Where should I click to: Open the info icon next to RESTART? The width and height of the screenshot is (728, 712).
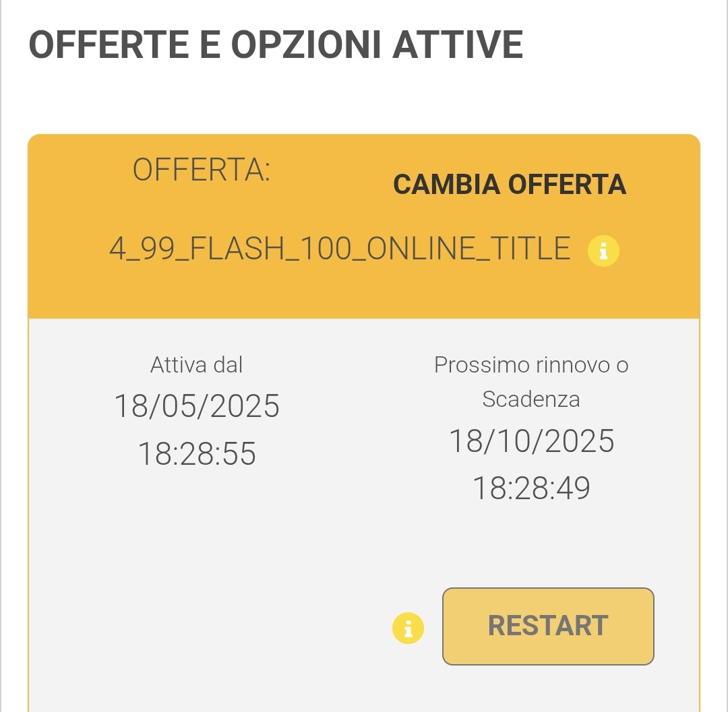tap(408, 628)
